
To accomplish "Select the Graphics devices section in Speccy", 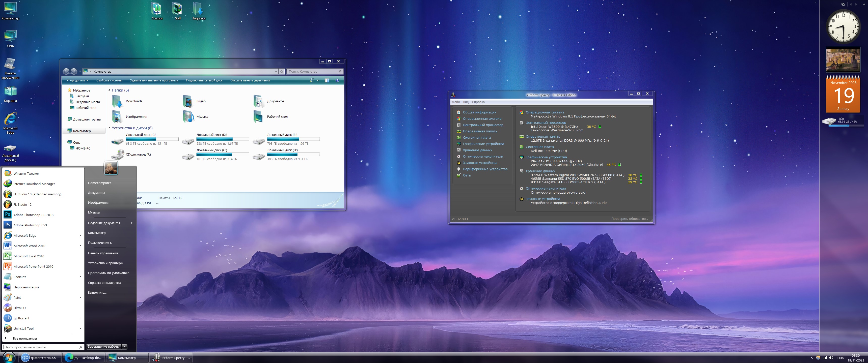I will pos(483,144).
